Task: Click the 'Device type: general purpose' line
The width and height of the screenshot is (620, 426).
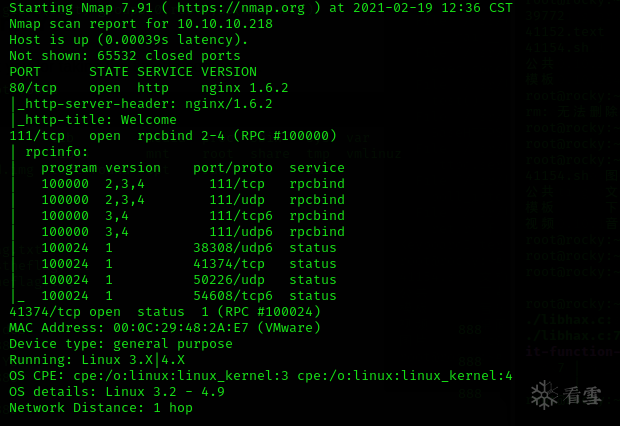Action: 120,344
